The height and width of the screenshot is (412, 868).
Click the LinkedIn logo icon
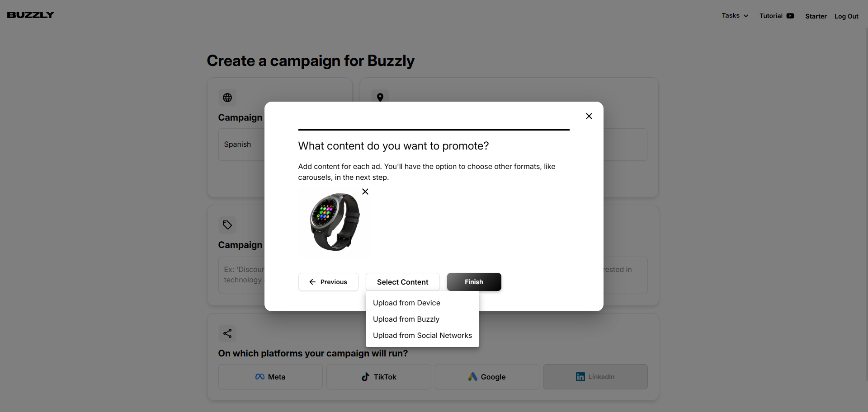(x=580, y=377)
